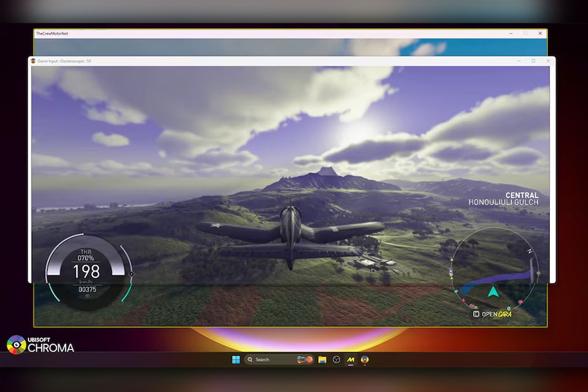Click the 'HONOULIULI GULCH' location label
Image resolution: width=588 pixels, height=392 pixels.
[x=503, y=202]
